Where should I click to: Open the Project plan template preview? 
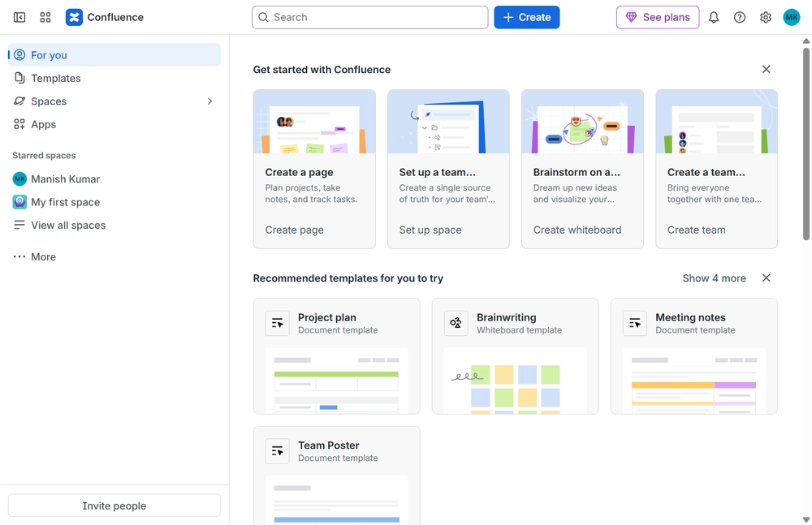(x=337, y=381)
